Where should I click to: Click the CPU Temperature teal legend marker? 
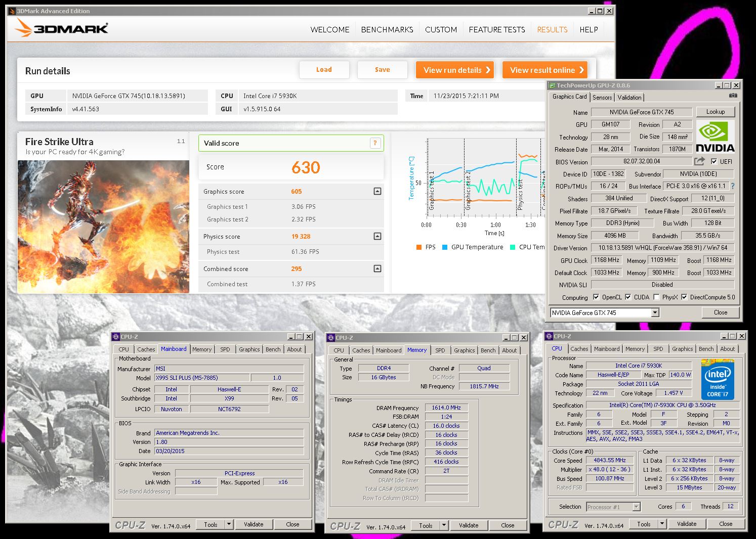pyautogui.click(x=513, y=247)
